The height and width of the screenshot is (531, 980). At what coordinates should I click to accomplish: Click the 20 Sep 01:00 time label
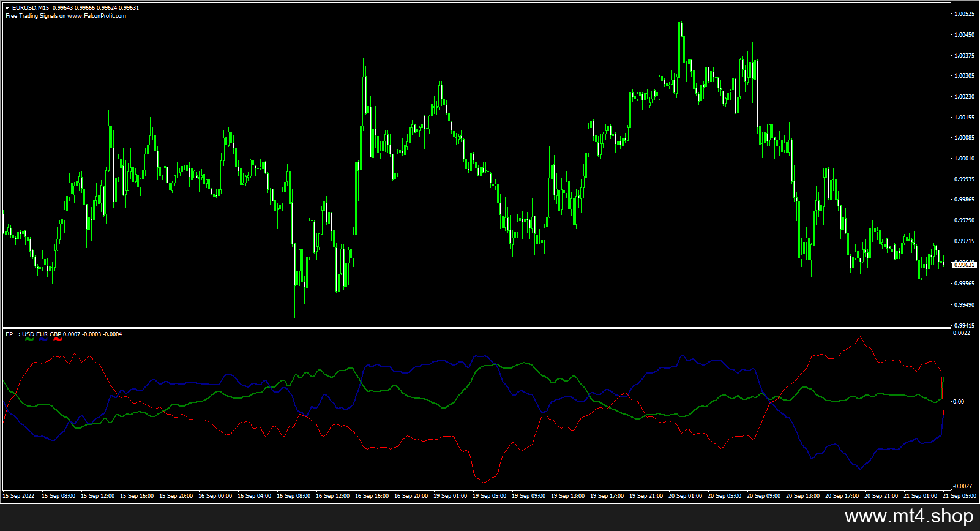pyautogui.click(x=685, y=496)
